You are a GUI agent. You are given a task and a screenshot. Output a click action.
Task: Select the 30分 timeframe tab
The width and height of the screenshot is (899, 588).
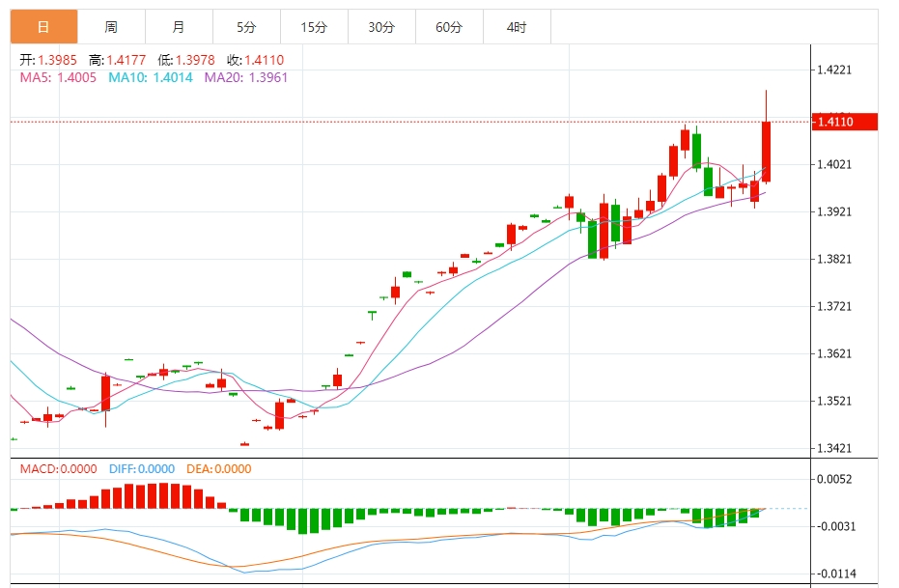381,28
